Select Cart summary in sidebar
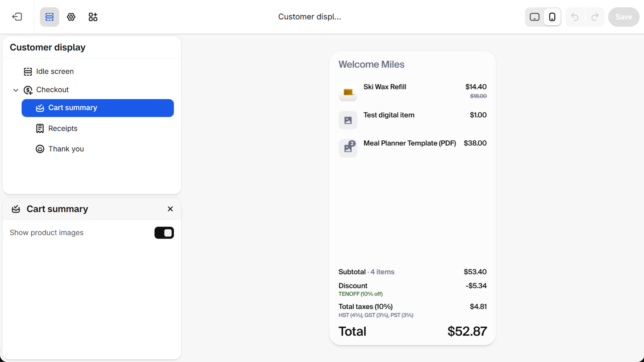644x362 pixels. pos(97,108)
